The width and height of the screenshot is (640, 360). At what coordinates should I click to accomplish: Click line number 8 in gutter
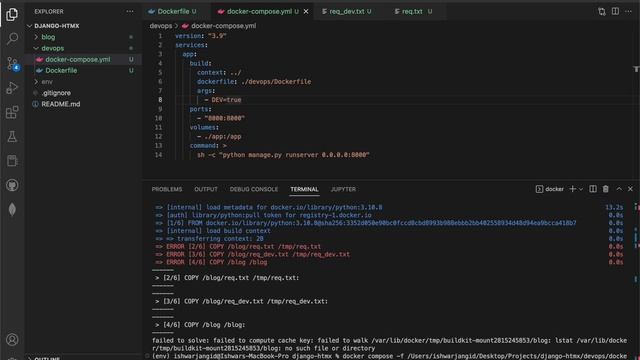pyautogui.click(x=160, y=100)
